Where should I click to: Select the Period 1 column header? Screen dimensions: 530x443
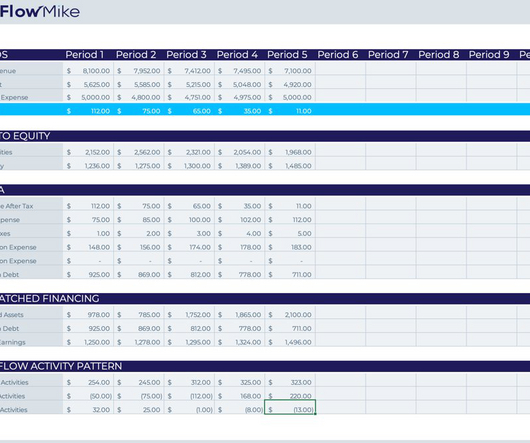(85, 55)
